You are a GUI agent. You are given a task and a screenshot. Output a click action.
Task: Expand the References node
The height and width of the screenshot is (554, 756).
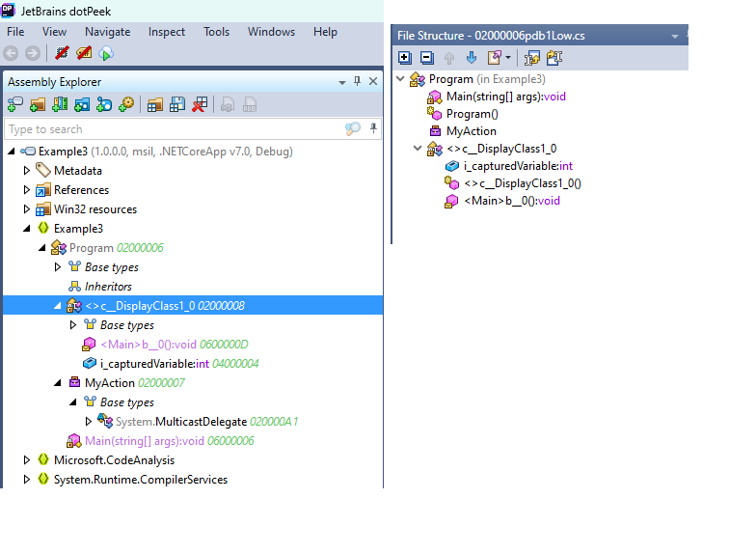click(x=27, y=189)
